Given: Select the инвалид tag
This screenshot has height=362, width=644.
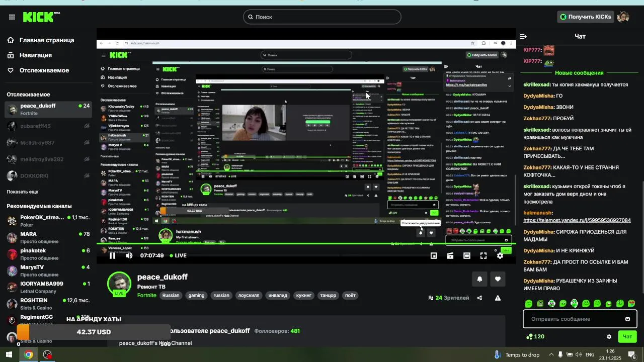Looking at the screenshot, I should (278, 296).
